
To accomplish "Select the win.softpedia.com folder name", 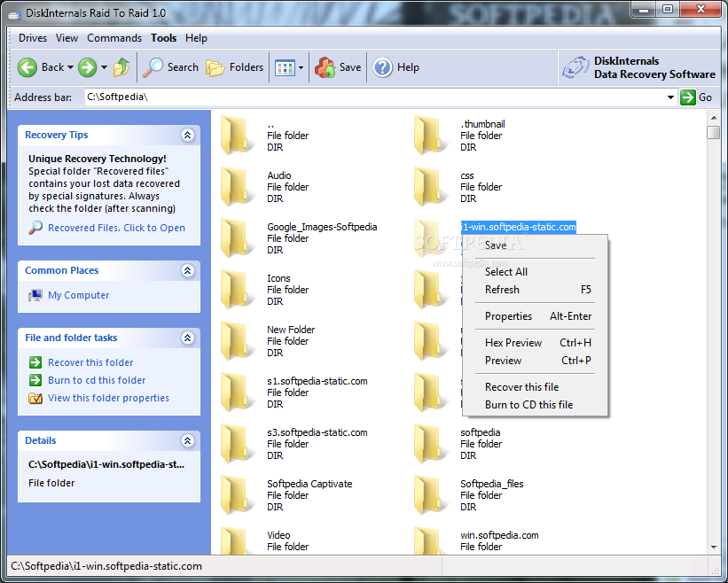I will (x=499, y=535).
